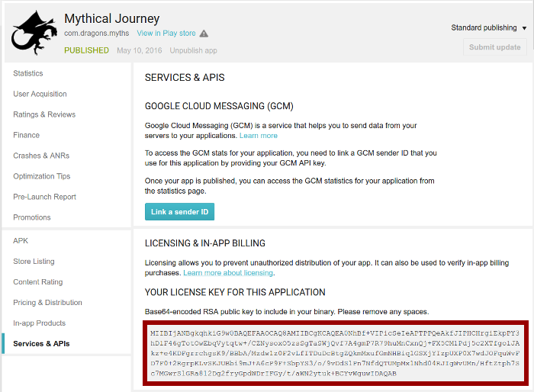The image size is (534, 392).
Task: Open Crashes & ANRs page
Action: click(x=41, y=156)
